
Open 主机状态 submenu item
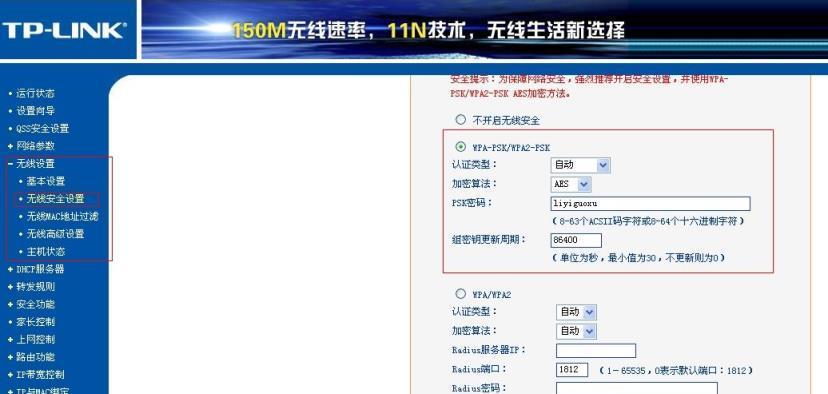[45, 252]
